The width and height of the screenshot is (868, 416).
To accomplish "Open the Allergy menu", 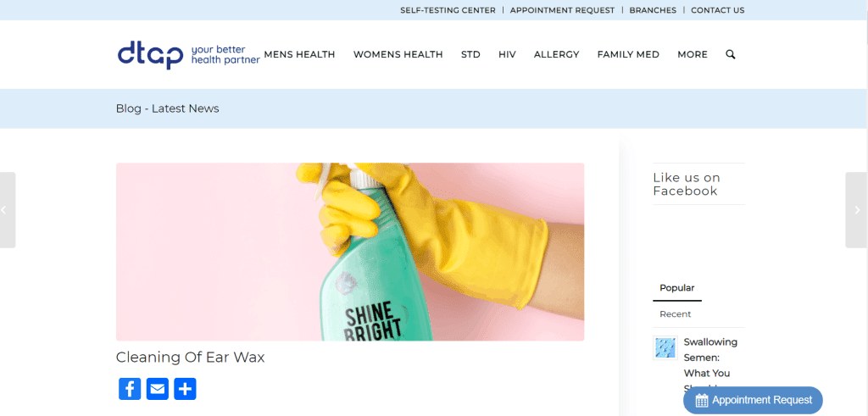I will pyautogui.click(x=556, y=54).
